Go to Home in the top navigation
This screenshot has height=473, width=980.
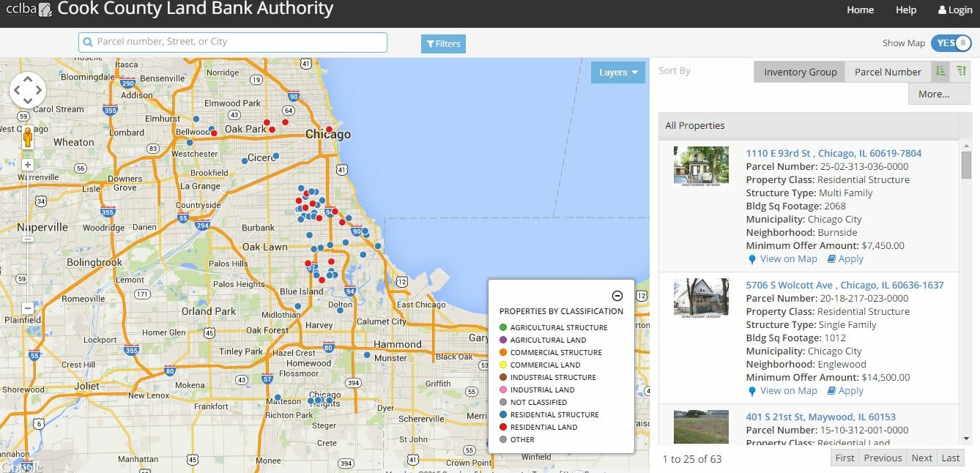[860, 10]
